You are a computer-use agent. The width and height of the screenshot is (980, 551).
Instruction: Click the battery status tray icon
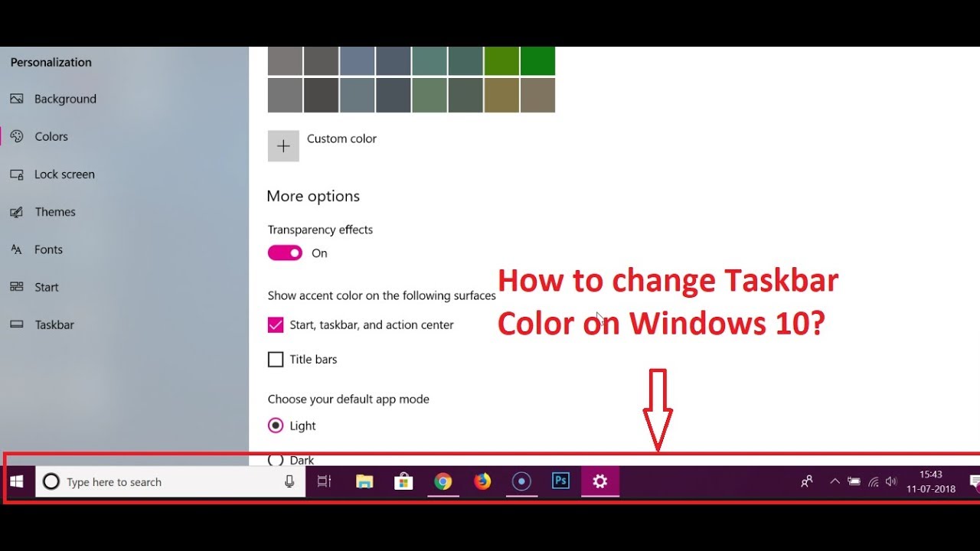[x=854, y=482]
